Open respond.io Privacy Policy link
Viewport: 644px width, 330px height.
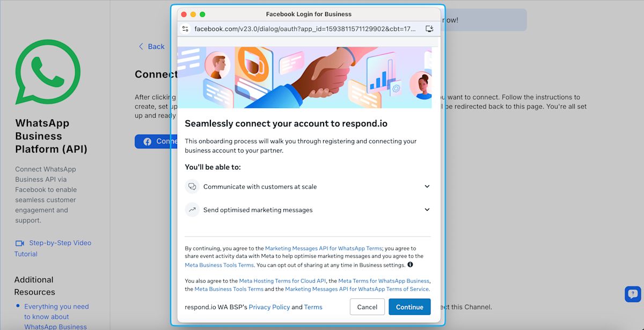pos(269,307)
